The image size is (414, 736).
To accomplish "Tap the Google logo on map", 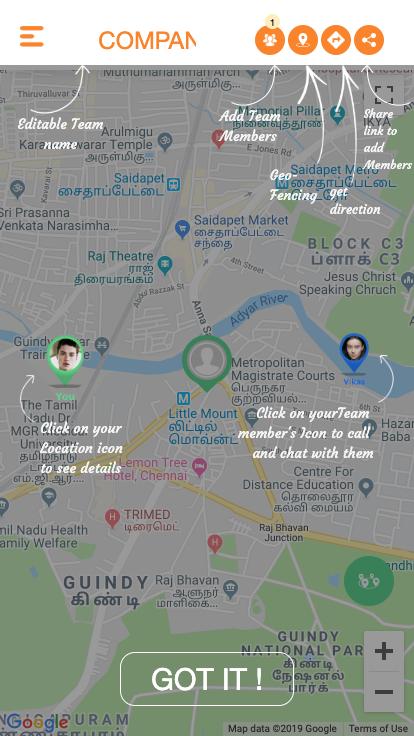I will pos(38,723).
